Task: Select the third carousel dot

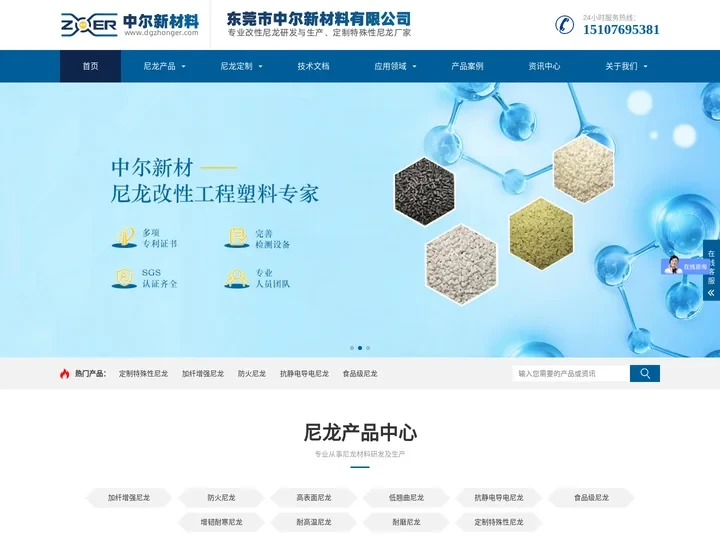Action: pos(368,348)
